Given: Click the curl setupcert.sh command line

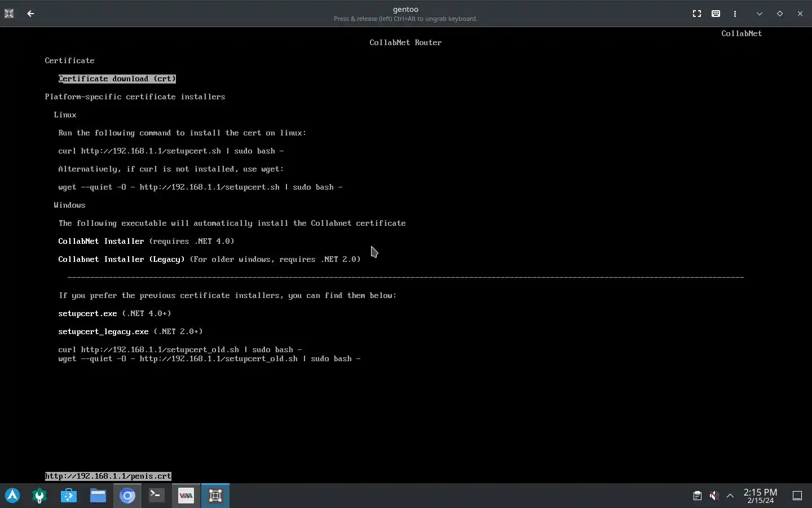Looking at the screenshot, I should point(171,151).
